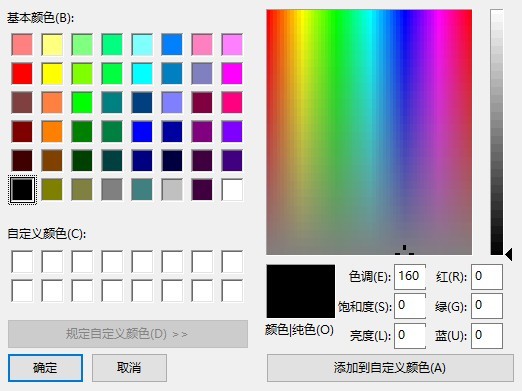Pick the bright cyan swatch
This screenshot has height=391, width=522.
pyautogui.click(x=142, y=73)
